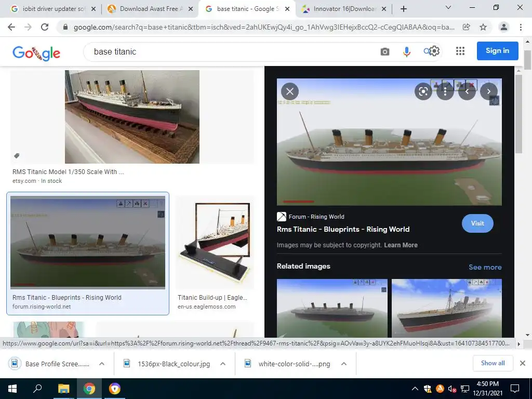Screen dimensions: 532x399
Task: Switch to iobit driver updater tab
Action: (54, 9)
